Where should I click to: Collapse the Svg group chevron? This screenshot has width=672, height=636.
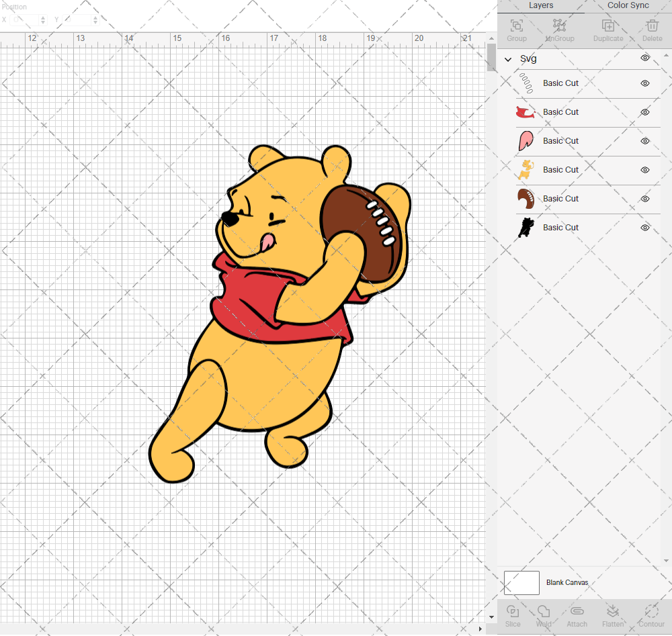(508, 60)
